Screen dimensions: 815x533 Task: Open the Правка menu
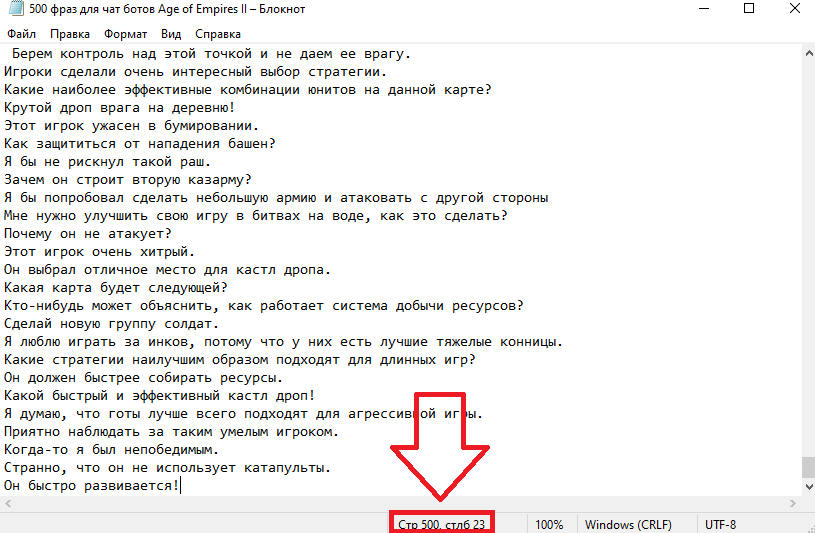pyautogui.click(x=69, y=33)
